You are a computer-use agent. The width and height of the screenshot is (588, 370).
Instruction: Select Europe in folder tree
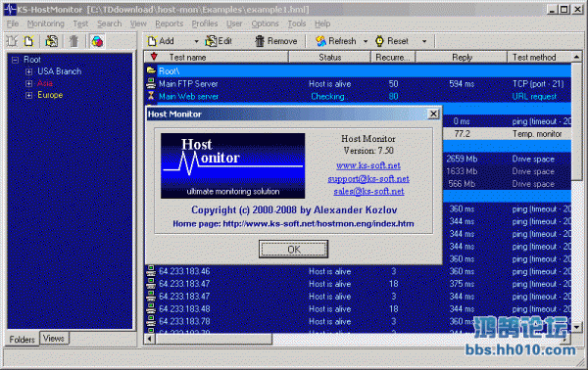[50, 95]
